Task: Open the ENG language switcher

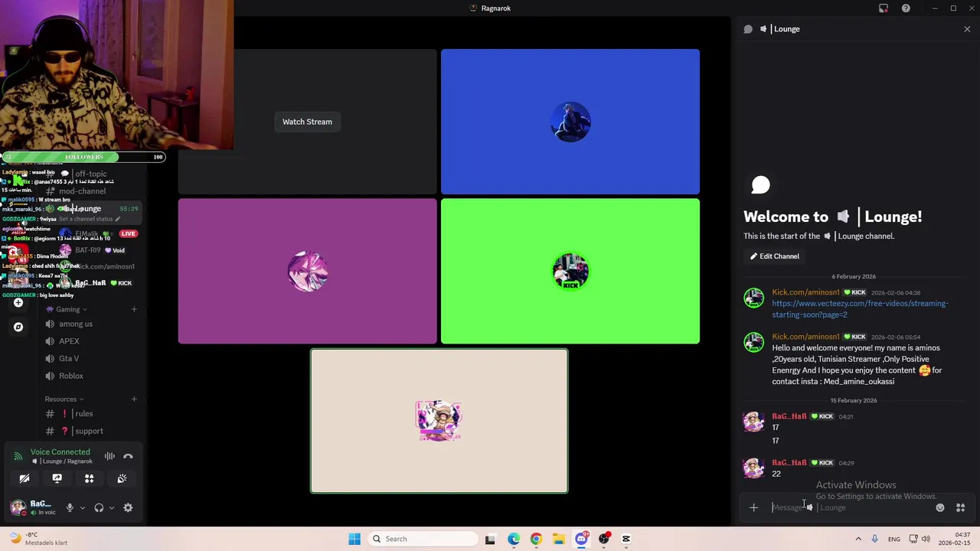Action: tap(894, 539)
